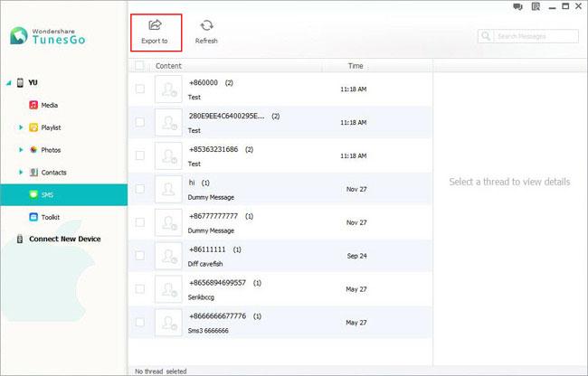Click the blue Toolkit icon

point(33,217)
